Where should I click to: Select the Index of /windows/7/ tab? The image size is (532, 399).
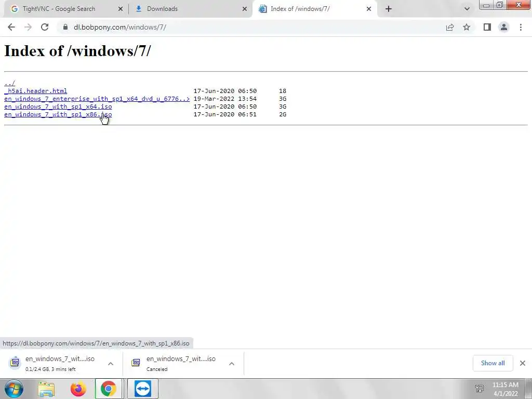coord(314,9)
